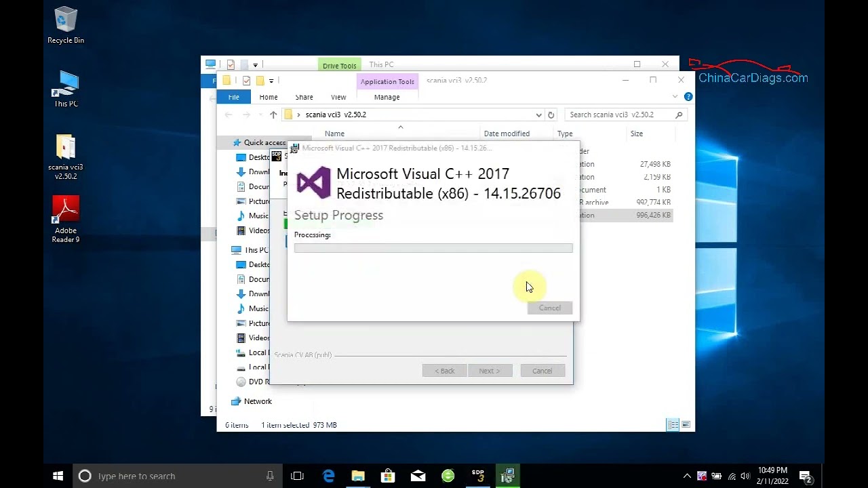The image size is (868, 488).
Task: Expand the address bar history dropdown
Action: pyautogui.click(x=538, y=115)
